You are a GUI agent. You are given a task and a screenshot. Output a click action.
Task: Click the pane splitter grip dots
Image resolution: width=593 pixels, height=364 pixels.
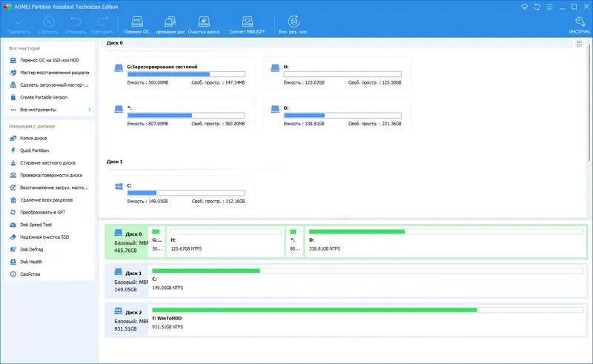(345, 219)
